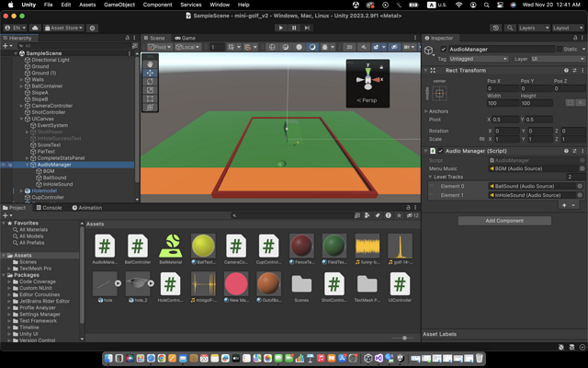Open the Local handle rotation dropdown
Screen dimensions: 588x368
(x=187, y=47)
